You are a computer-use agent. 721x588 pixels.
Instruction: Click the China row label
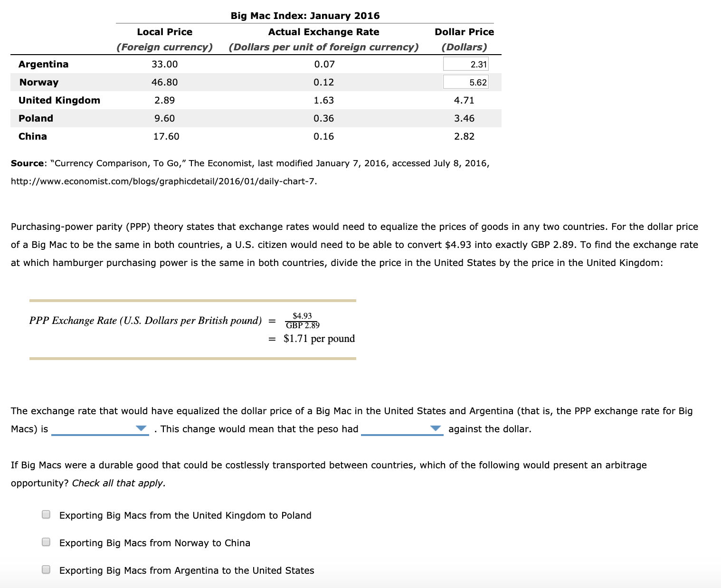click(33, 136)
